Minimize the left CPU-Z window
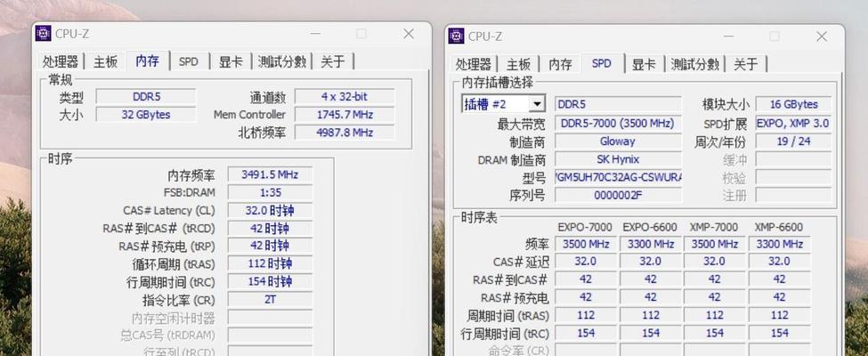 [x=315, y=34]
